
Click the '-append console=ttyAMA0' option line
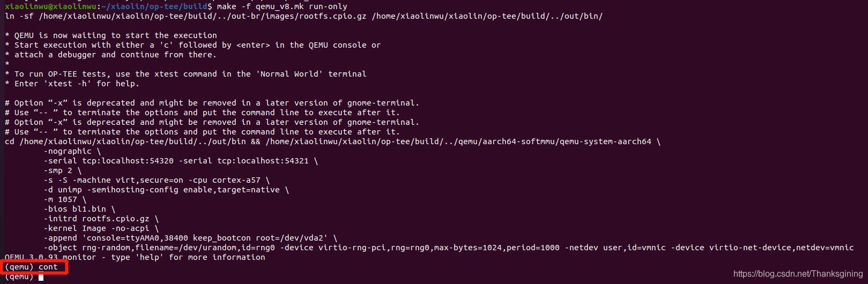tap(190, 238)
